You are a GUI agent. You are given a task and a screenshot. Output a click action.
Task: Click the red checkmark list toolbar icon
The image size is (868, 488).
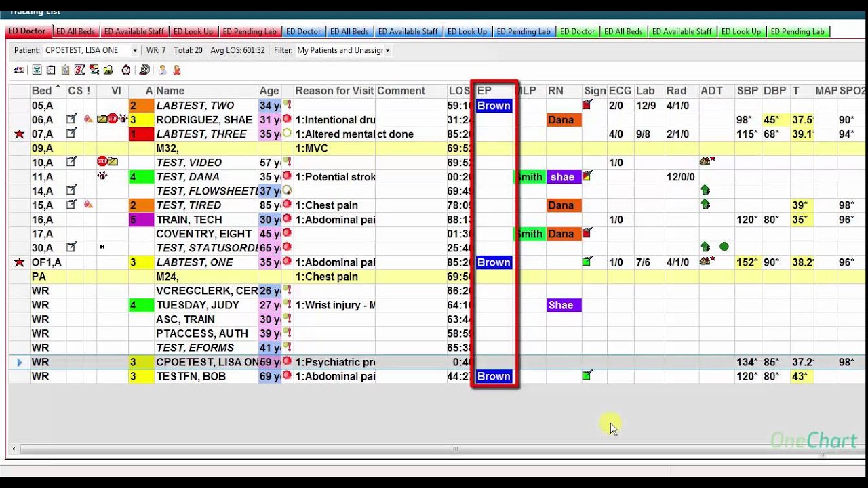pos(79,70)
